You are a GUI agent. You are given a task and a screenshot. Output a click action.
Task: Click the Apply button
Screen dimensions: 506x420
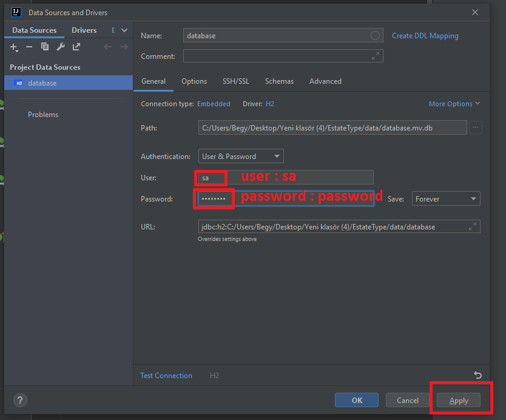coord(459,401)
